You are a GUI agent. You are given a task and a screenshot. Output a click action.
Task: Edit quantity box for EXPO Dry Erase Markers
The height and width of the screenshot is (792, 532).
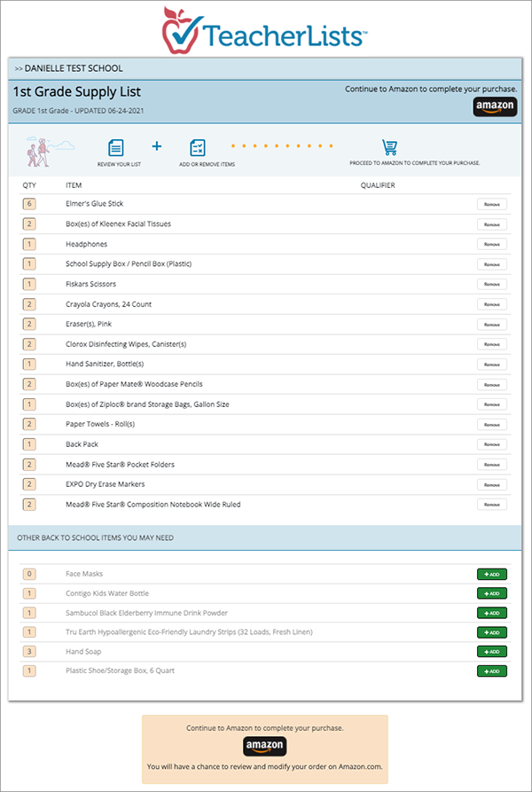click(29, 484)
